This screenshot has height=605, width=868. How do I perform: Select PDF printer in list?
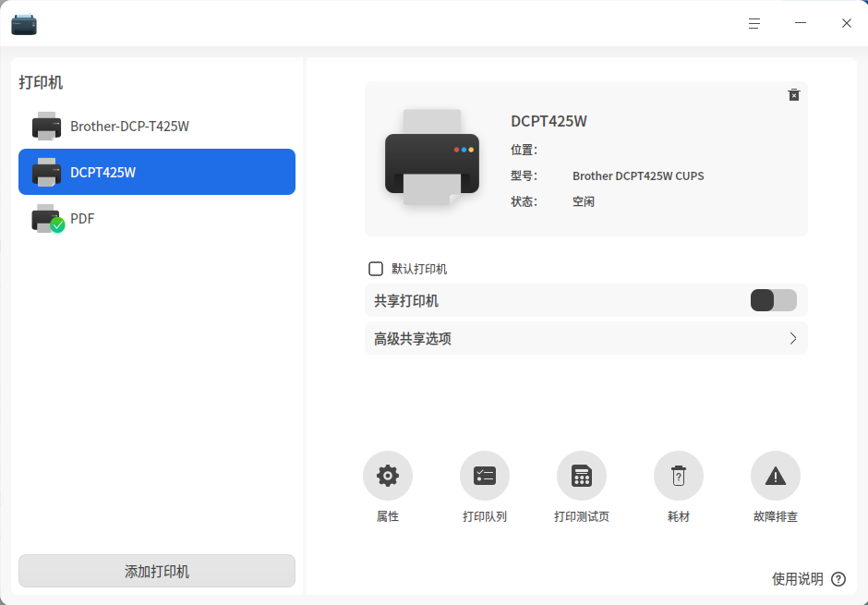157,219
